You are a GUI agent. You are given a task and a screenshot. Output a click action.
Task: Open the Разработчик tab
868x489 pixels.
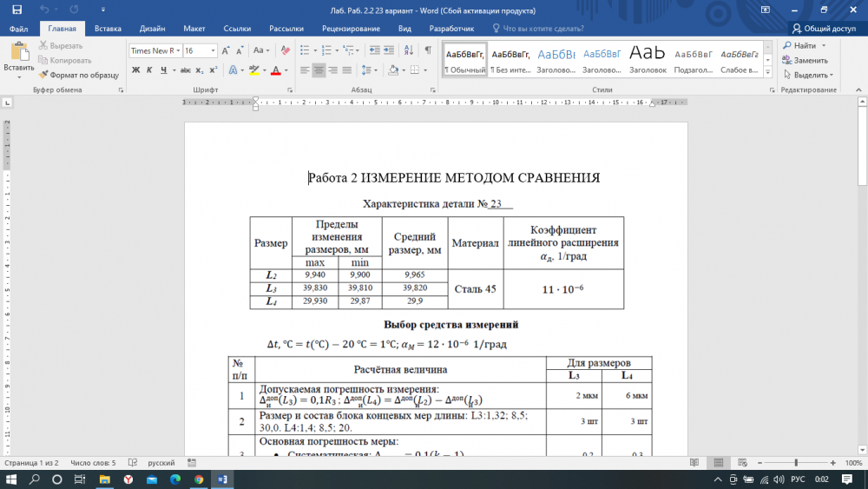tap(451, 29)
